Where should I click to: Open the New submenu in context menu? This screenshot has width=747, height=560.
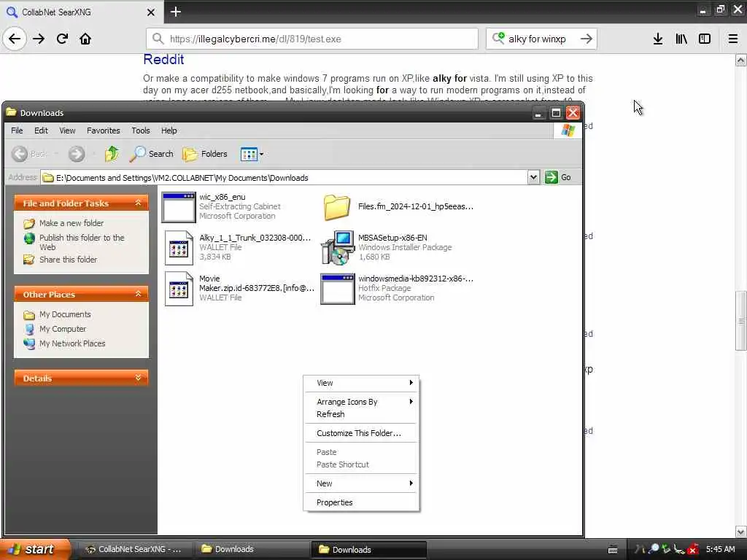pyautogui.click(x=361, y=483)
